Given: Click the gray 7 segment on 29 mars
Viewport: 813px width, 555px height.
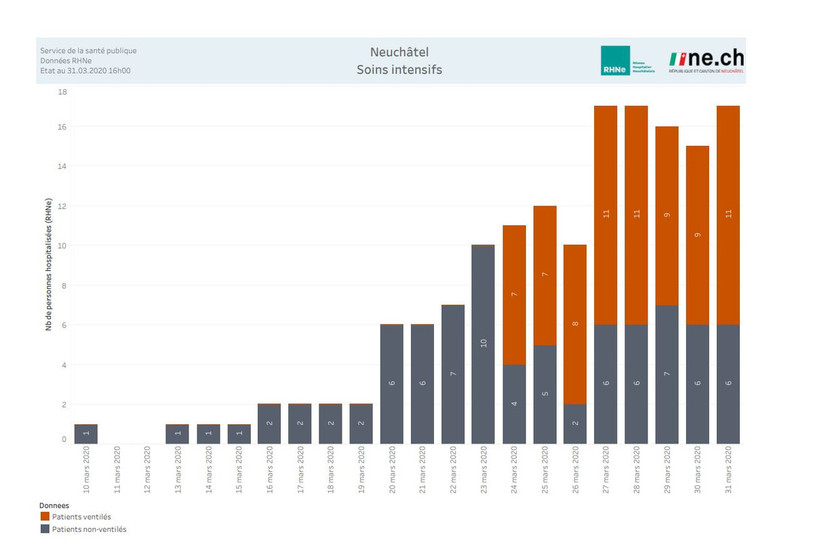Looking at the screenshot, I should (667, 374).
